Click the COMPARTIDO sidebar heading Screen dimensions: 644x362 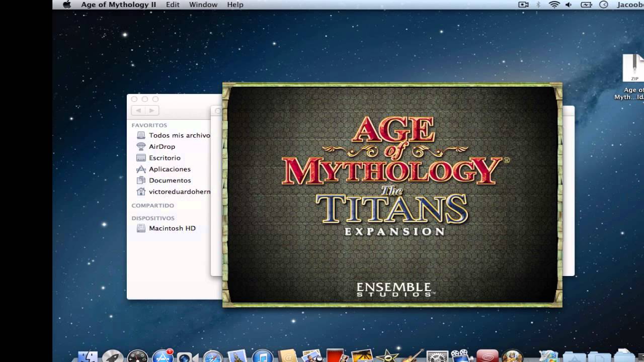tap(153, 206)
